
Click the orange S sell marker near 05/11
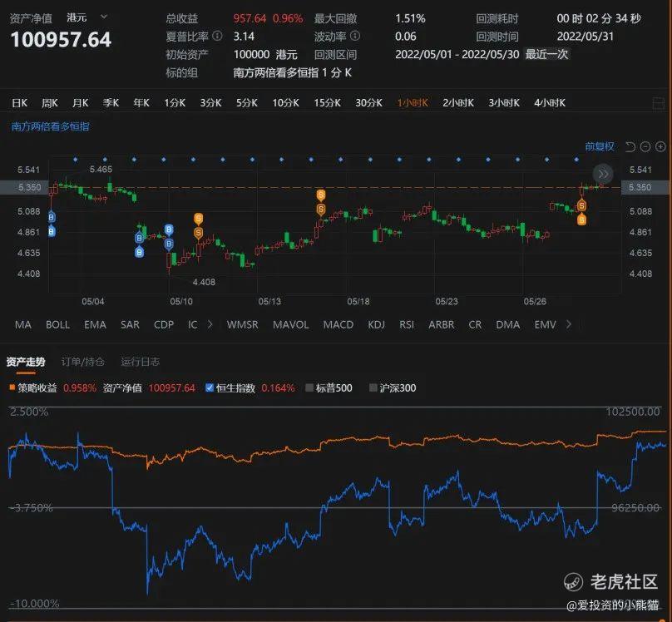pyautogui.click(x=198, y=219)
